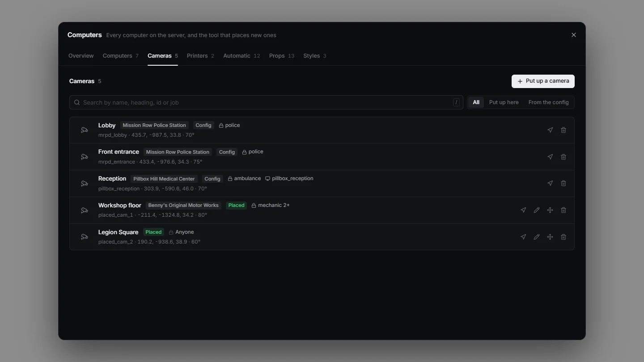This screenshot has width=644, height=362.
Task: Trash the Workshop floor camera
Action: pyautogui.click(x=563, y=210)
